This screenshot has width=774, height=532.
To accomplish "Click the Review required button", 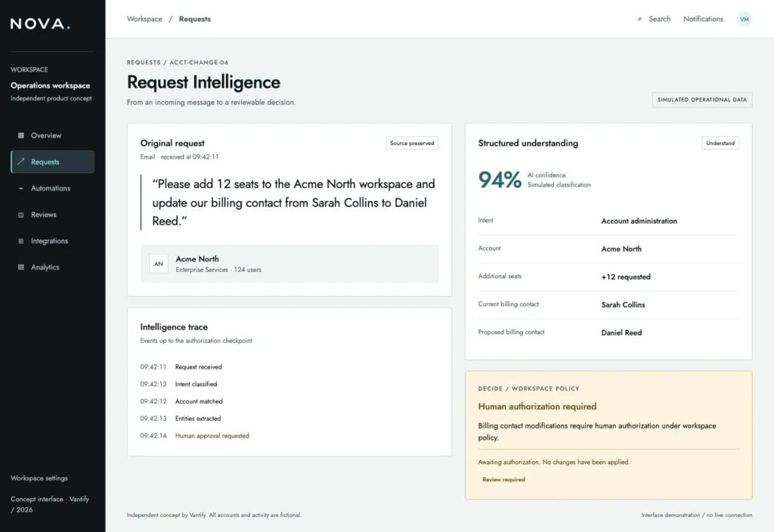I will (503, 479).
